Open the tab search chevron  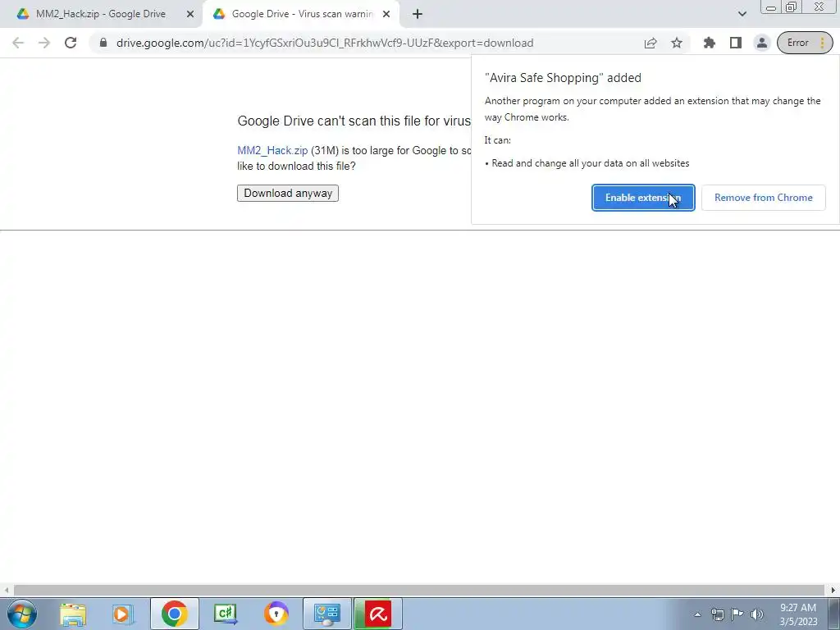pyautogui.click(x=742, y=14)
